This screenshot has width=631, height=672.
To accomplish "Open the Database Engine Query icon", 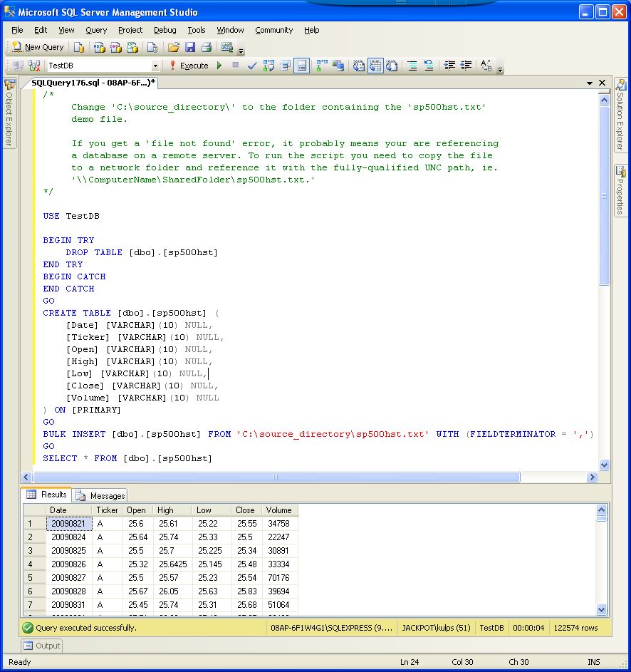I will pos(79,47).
